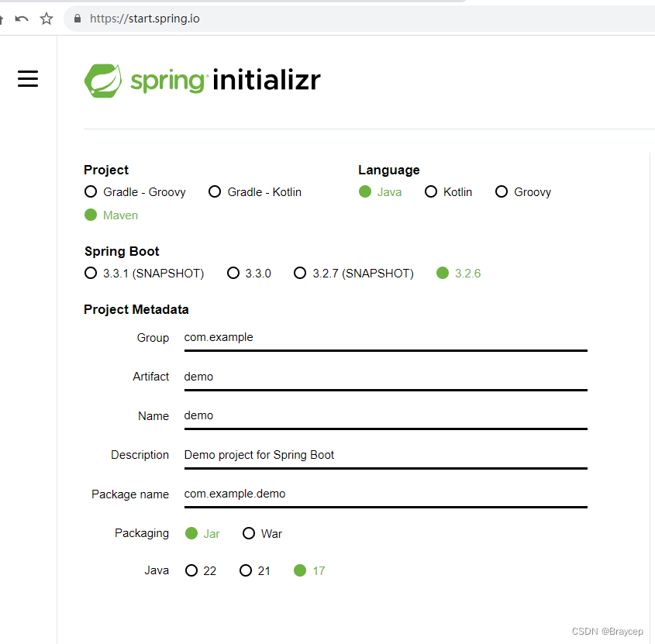655x644 pixels.
Task: Select Java version 17
Action: (309, 570)
